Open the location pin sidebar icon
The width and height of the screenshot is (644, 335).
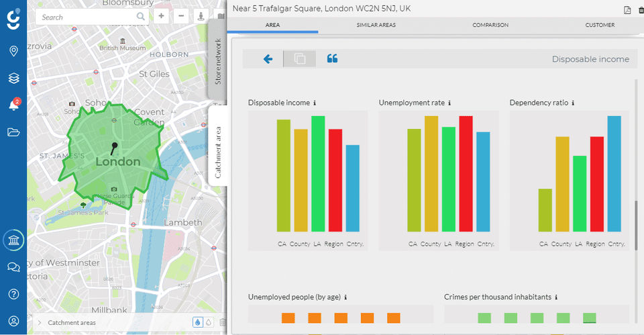(13, 51)
